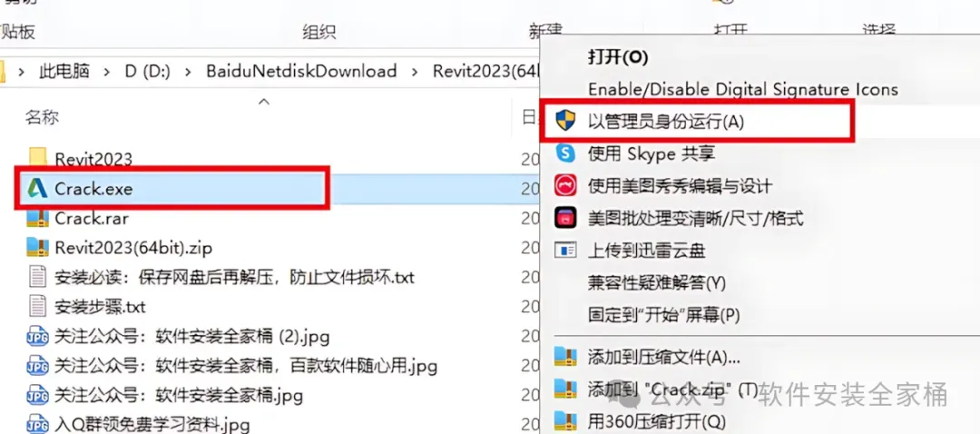Choose 用360压缩打开(Q)
The height and width of the screenshot is (434, 980).
(657, 420)
